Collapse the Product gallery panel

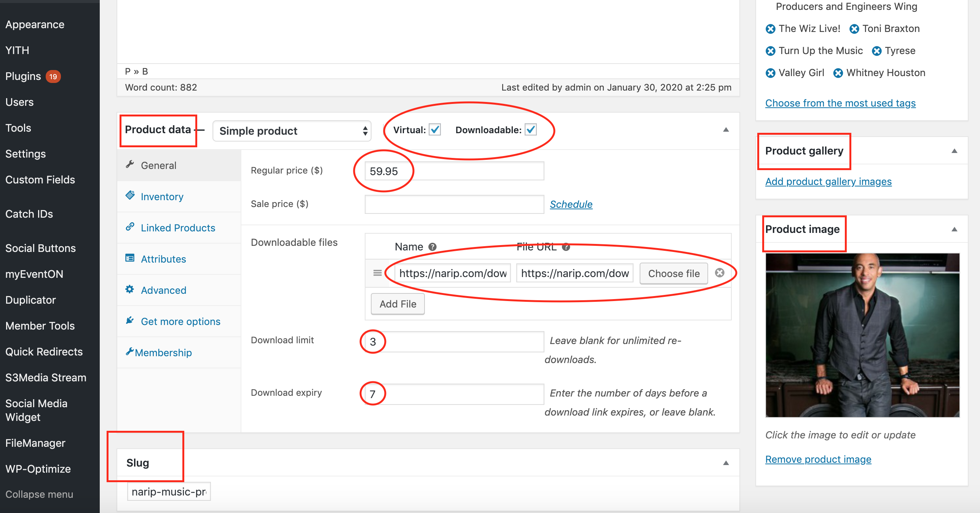tap(954, 151)
